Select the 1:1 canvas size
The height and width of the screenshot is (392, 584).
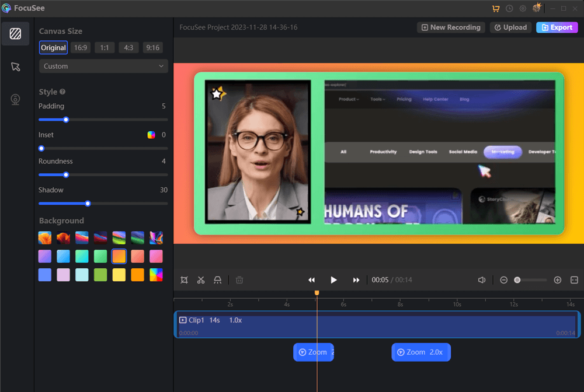click(105, 48)
